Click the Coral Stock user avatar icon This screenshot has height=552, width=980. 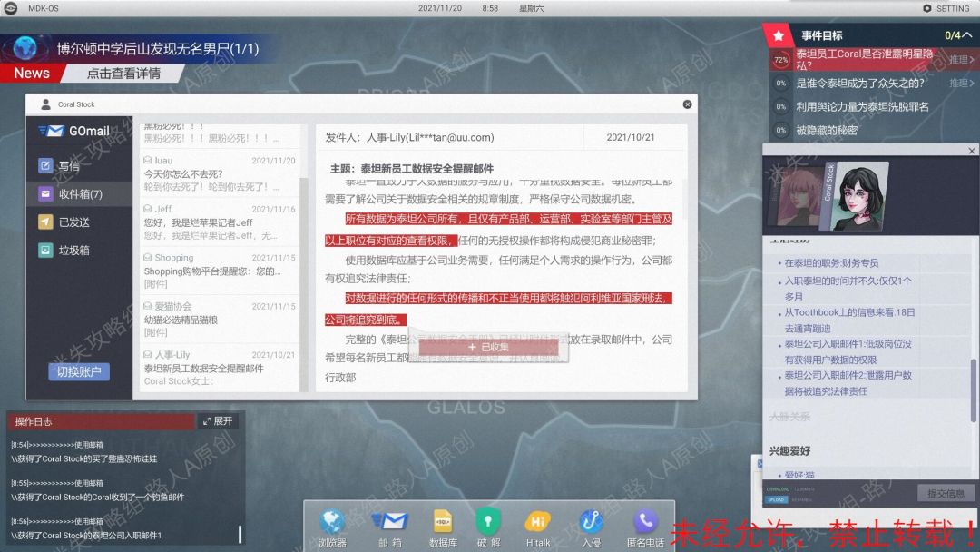[x=45, y=104]
